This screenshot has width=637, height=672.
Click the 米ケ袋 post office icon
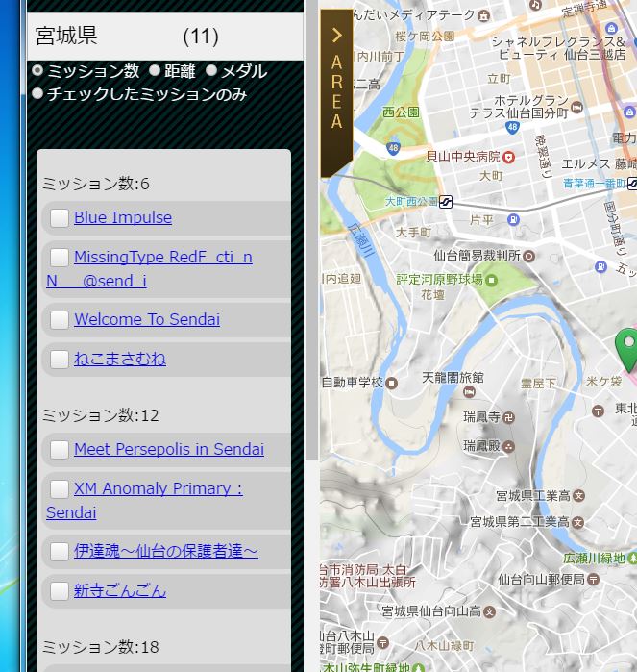[x=598, y=411]
